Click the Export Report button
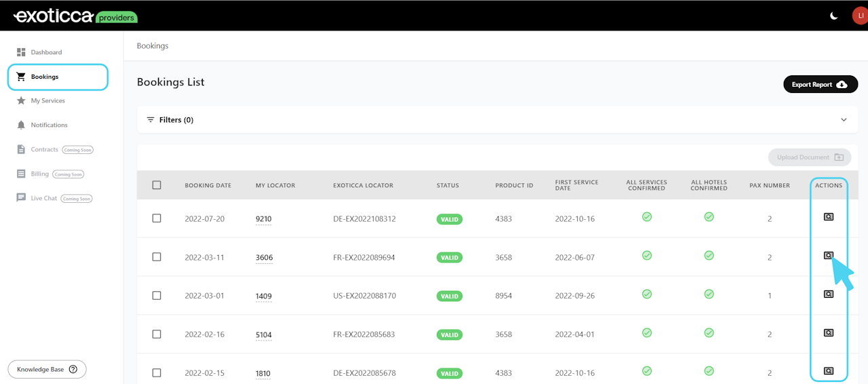This screenshot has width=868, height=384. (820, 84)
